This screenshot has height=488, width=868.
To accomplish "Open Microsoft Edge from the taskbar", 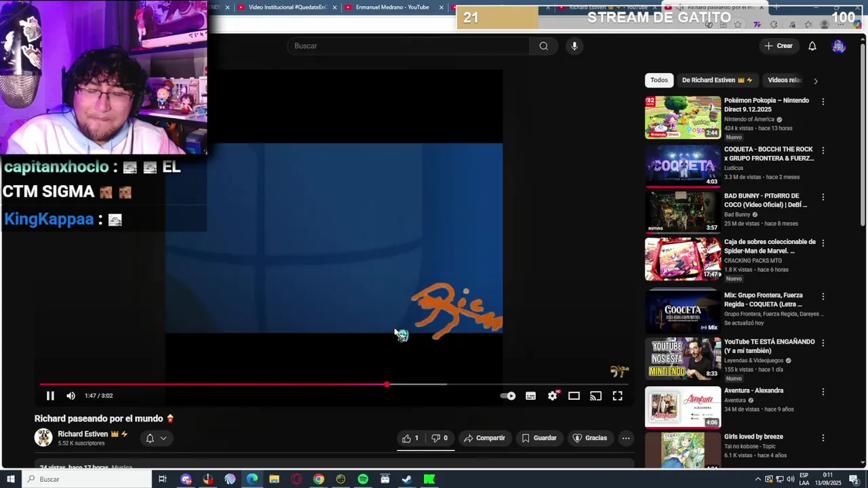I will (252, 479).
